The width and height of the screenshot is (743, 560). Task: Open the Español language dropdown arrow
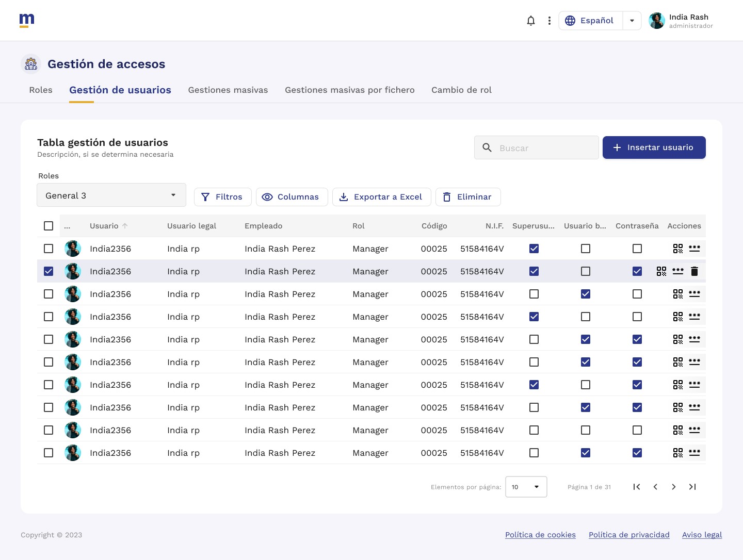[632, 21]
